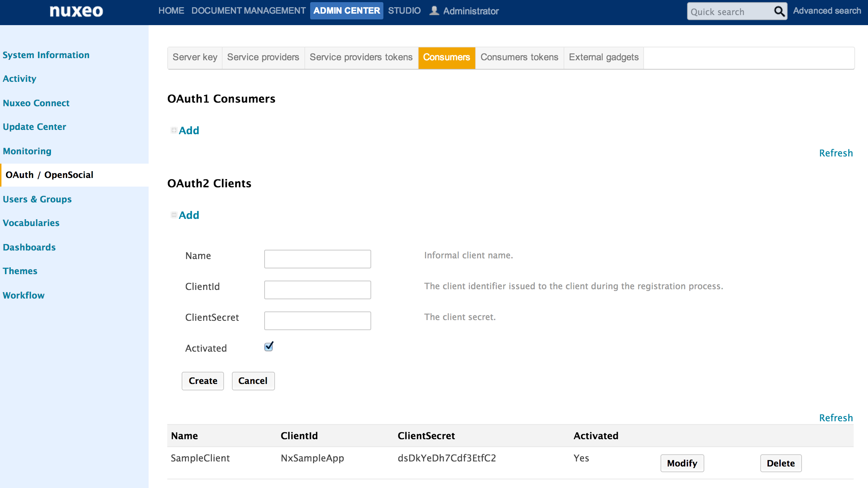Open the Service providers tab
Viewport: 868px width, 488px height.
pos(263,57)
